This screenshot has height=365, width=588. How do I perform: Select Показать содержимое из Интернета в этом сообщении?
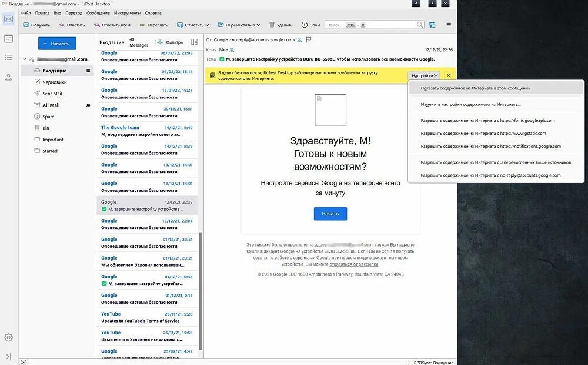coord(496,88)
